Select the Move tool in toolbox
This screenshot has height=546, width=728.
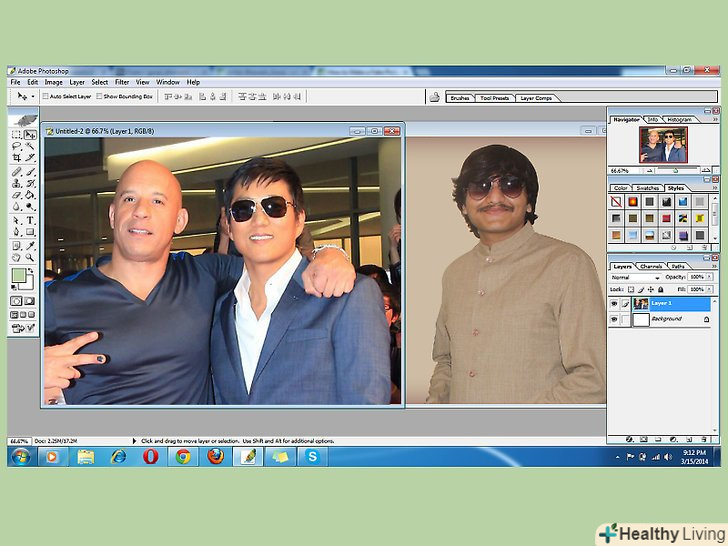tap(30, 135)
